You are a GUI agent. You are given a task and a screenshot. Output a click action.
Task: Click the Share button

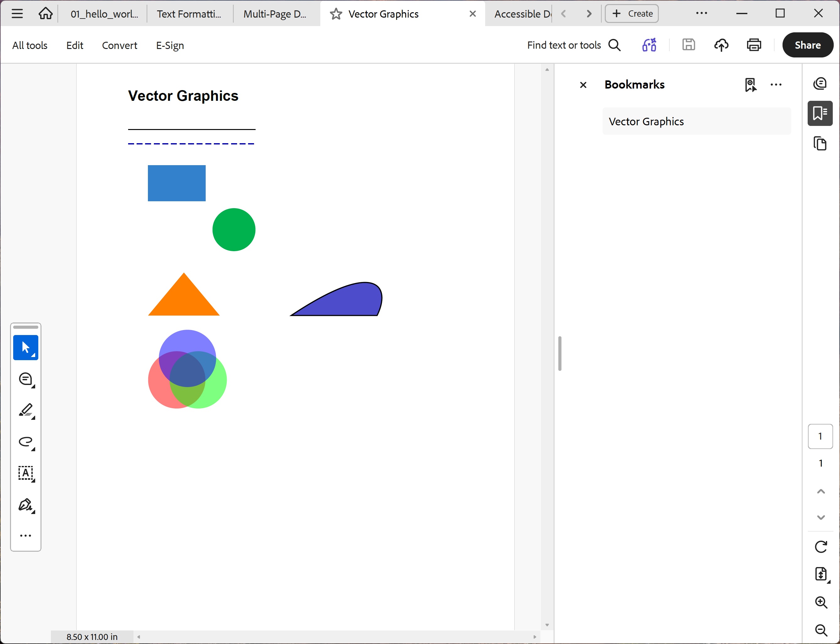tap(807, 45)
